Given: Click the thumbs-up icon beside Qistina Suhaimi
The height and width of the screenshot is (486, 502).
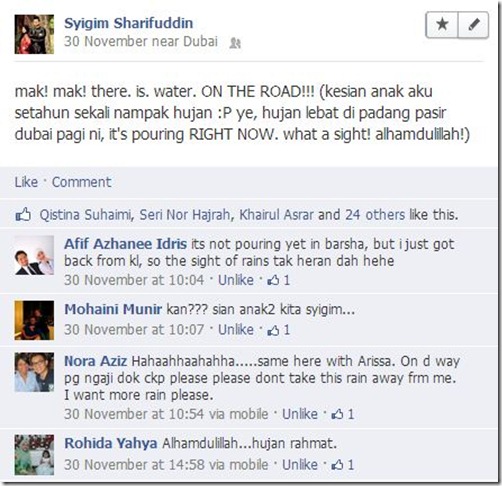Looking at the screenshot, I should 23,215.
